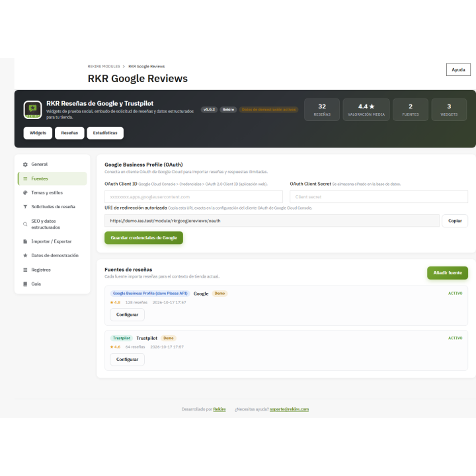Go to Solicitudes de reseña
The height and width of the screenshot is (476, 476).
click(x=52, y=207)
